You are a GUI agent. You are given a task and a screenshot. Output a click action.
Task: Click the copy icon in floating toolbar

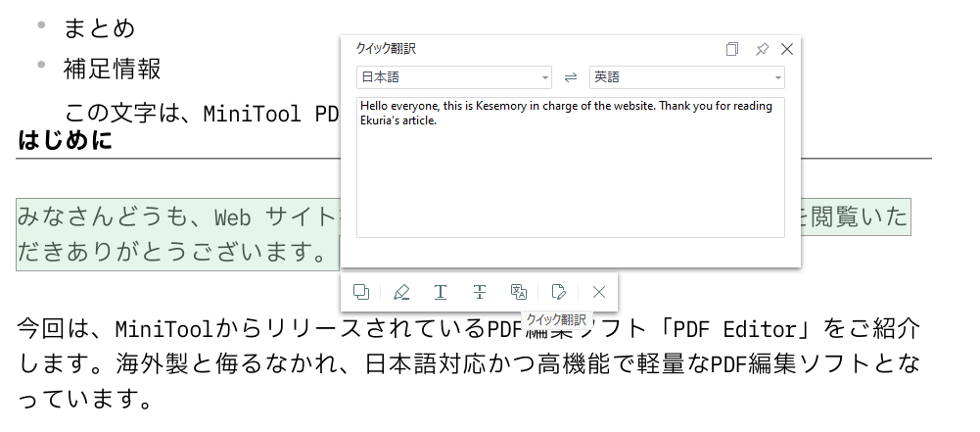point(361,291)
